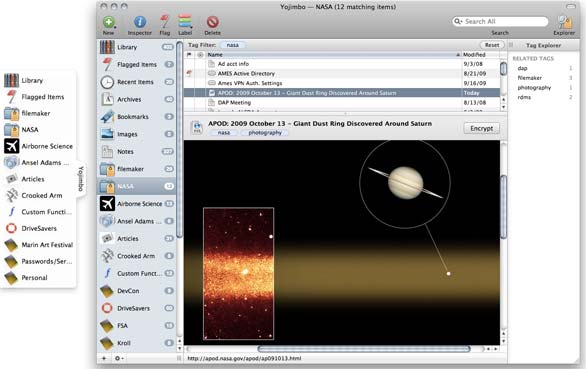Viewport: 586px width, 369px height.
Task: Select Kroll collection in the sidebar
Action: [x=137, y=343]
